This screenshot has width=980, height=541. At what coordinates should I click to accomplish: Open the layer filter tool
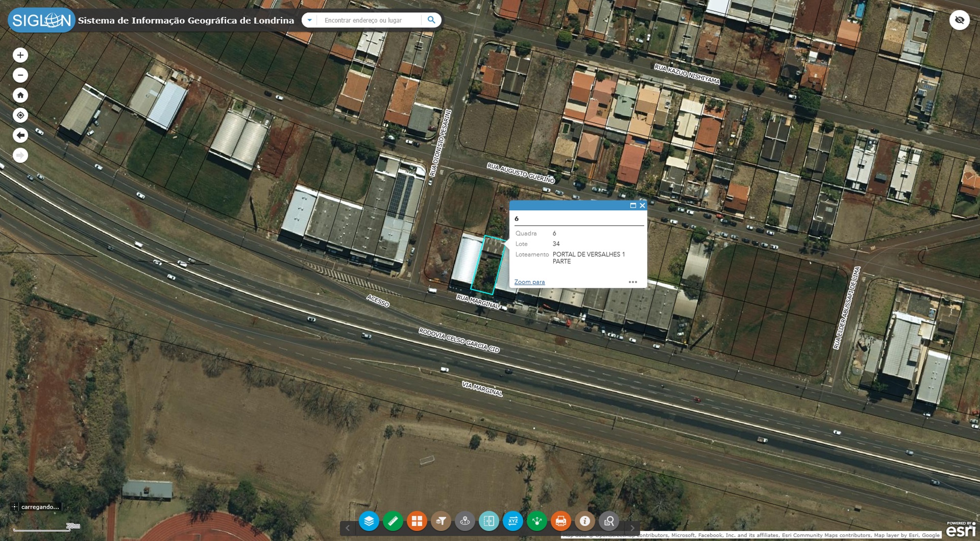coord(441,521)
